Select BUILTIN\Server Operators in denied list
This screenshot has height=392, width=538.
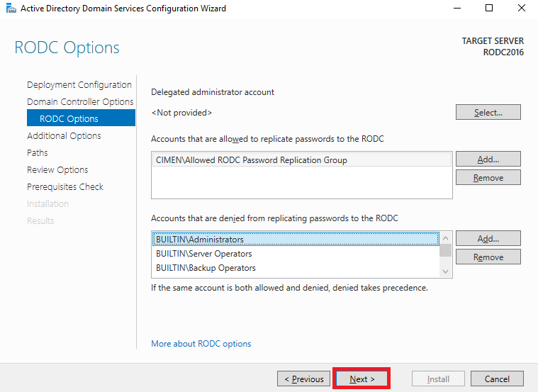[296, 254]
